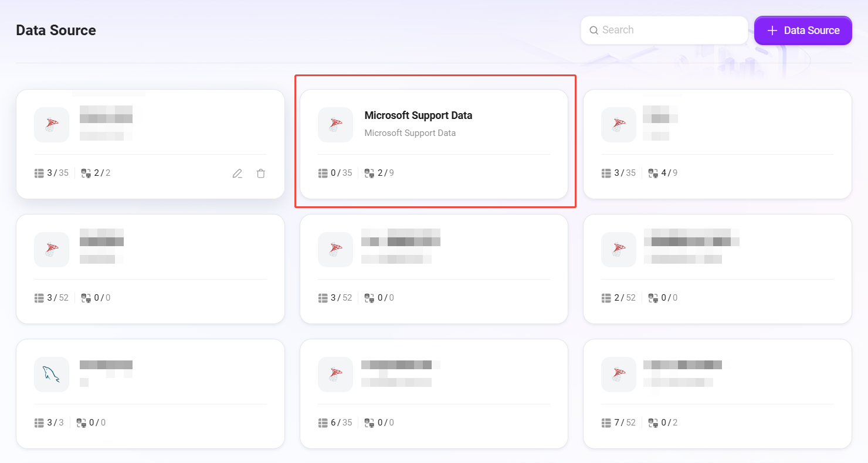Viewport: 868px width, 463px height.
Task: Click the database icon beside 4/9 count
Action: click(653, 173)
